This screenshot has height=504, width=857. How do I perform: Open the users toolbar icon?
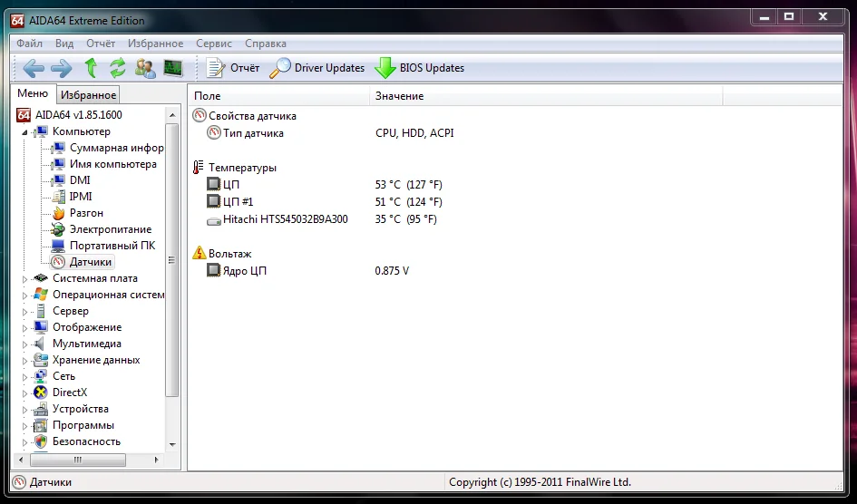coord(145,68)
